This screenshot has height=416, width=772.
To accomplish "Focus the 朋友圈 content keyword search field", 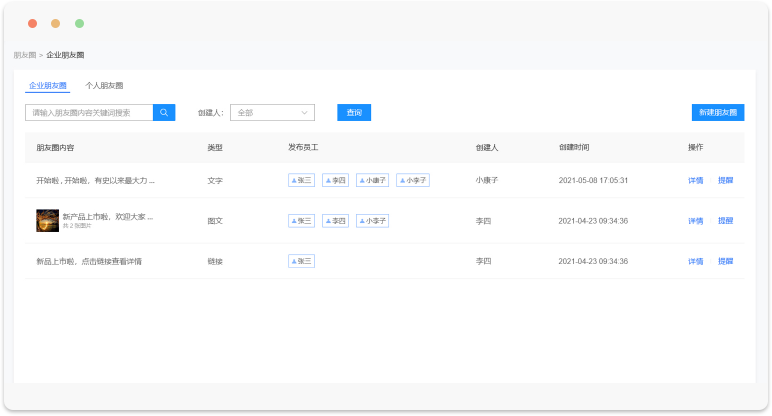I will coord(89,113).
